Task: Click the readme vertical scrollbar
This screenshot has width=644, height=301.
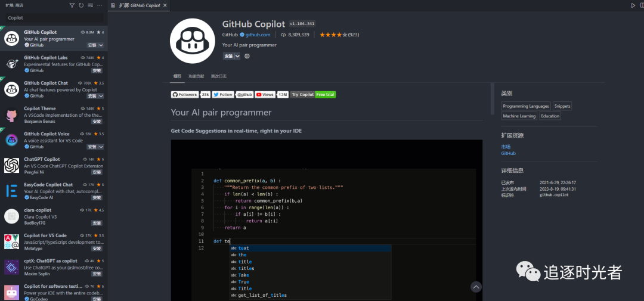Action: click(493, 98)
